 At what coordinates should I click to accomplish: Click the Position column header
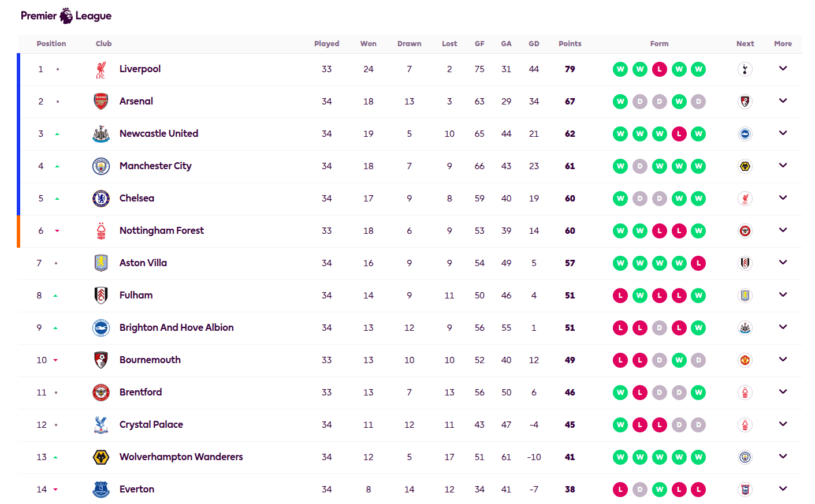pyautogui.click(x=51, y=43)
